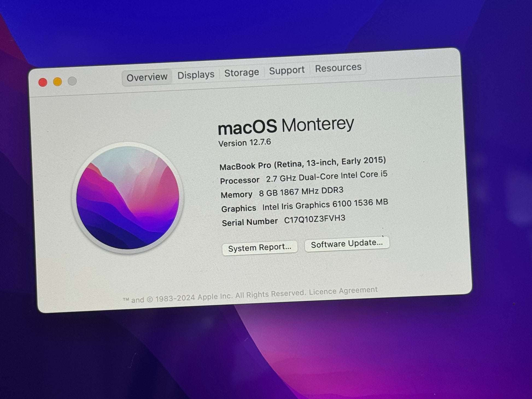Go to the Support tab
532x399 pixels.
click(x=287, y=71)
